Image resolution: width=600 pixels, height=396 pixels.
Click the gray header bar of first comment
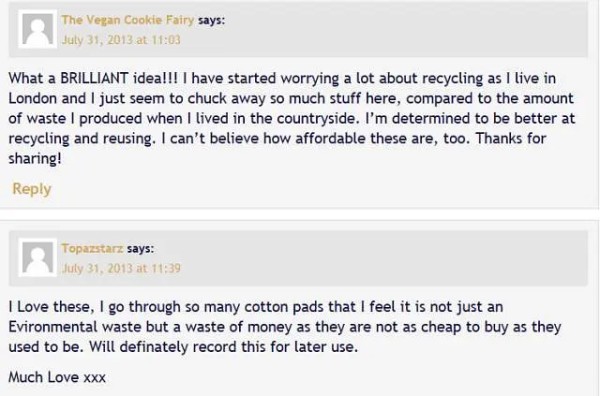click(298, 29)
